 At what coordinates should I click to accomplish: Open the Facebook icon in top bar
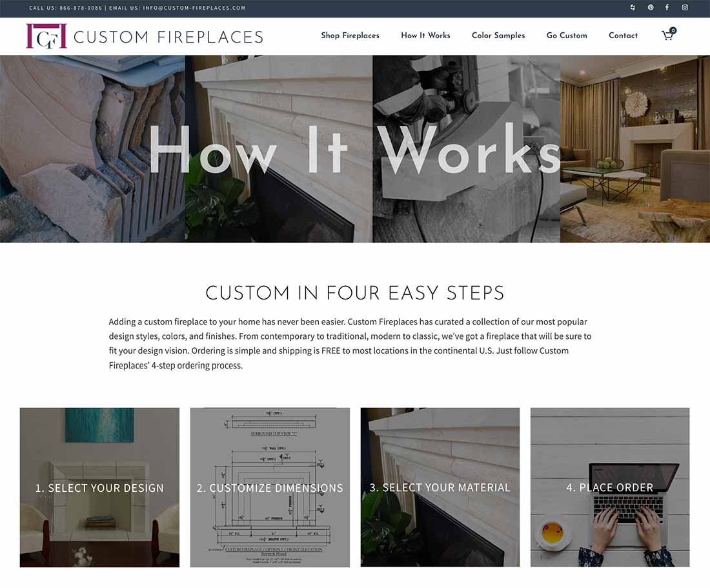[667, 8]
